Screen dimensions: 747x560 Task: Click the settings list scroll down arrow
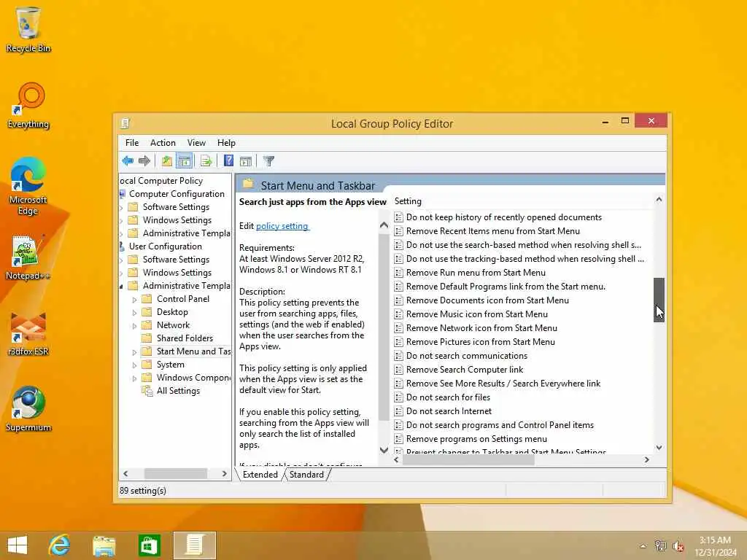click(x=659, y=448)
